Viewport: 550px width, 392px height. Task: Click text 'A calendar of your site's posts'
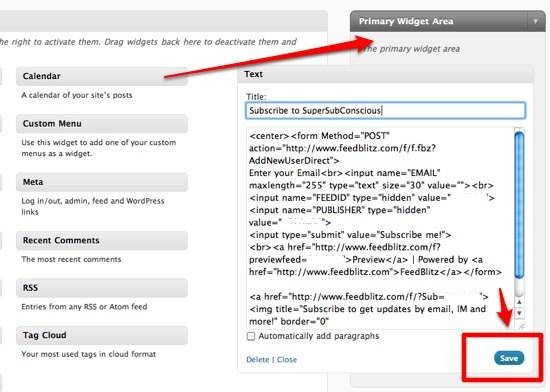[77, 95]
